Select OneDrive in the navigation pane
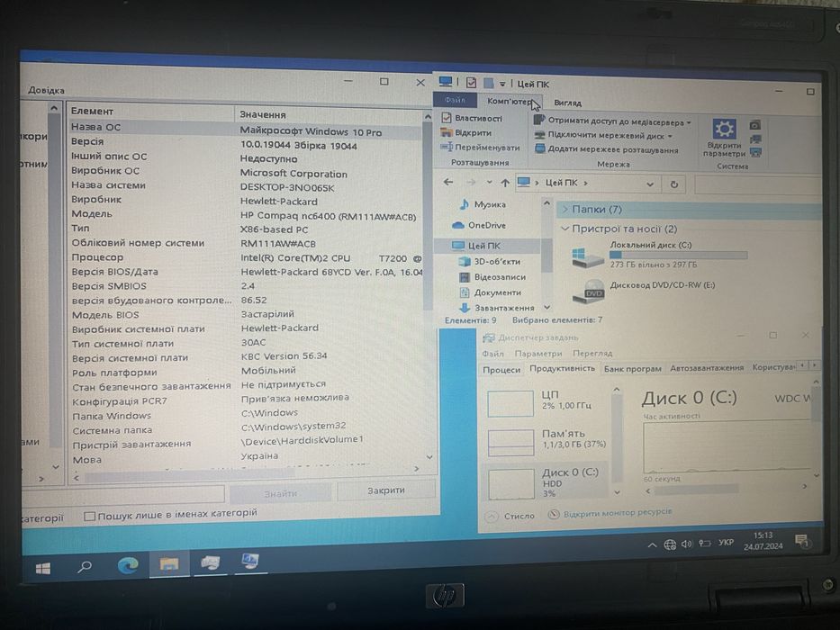840x630 pixels. [479, 225]
